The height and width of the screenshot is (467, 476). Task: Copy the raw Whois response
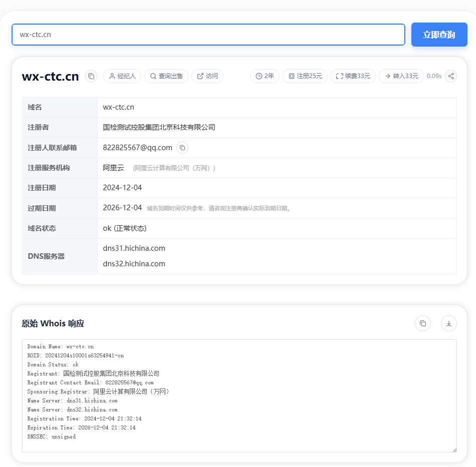click(422, 323)
